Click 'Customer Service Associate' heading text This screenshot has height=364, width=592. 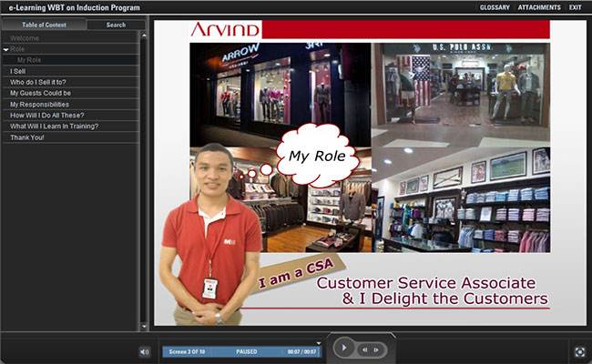(426, 283)
